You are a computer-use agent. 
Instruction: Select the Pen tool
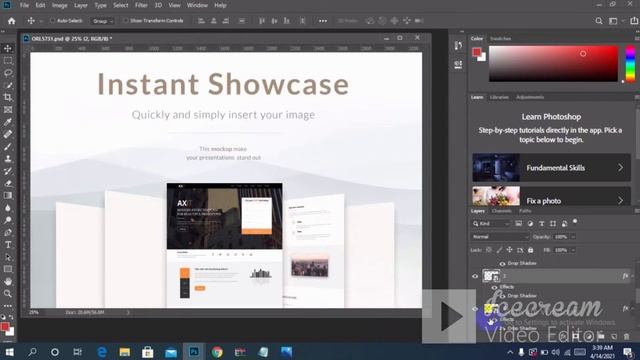[x=8, y=232]
